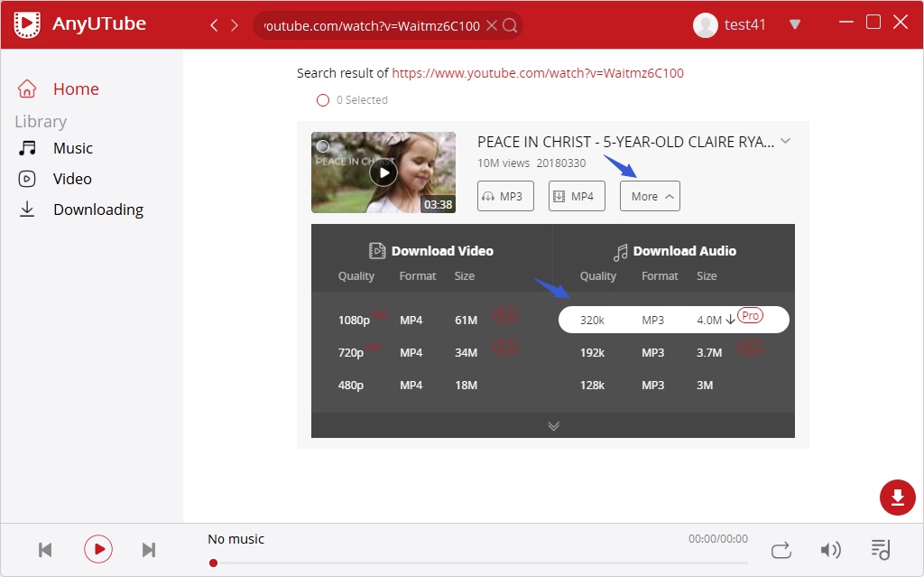
Task: Click the red circular download button bottom right
Action: (898, 498)
